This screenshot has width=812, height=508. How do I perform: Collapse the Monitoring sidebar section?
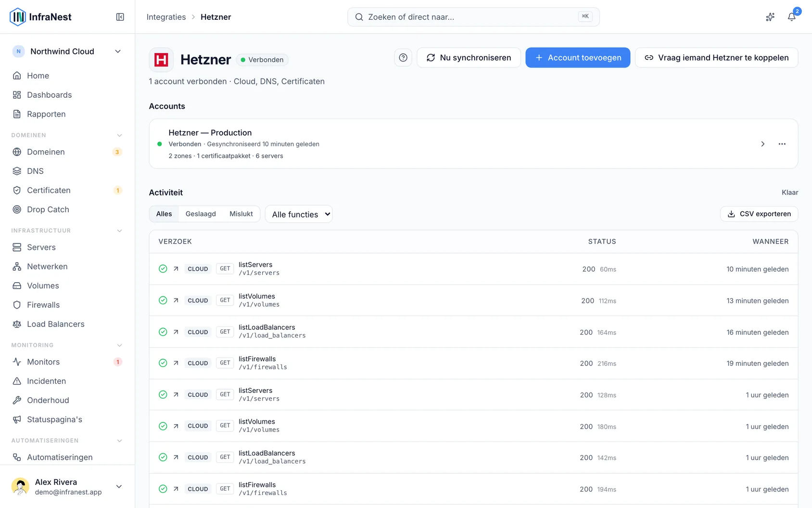tap(120, 345)
